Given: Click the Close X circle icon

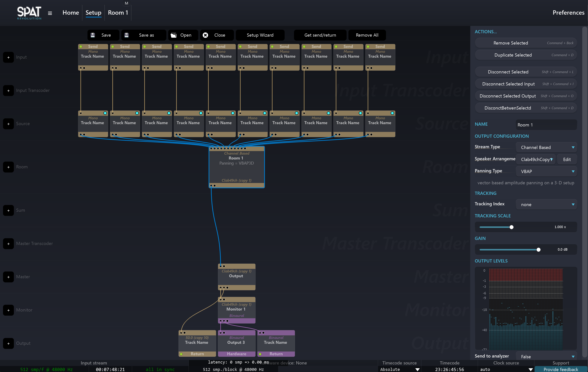Looking at the screenshot, I should point(205,35).
